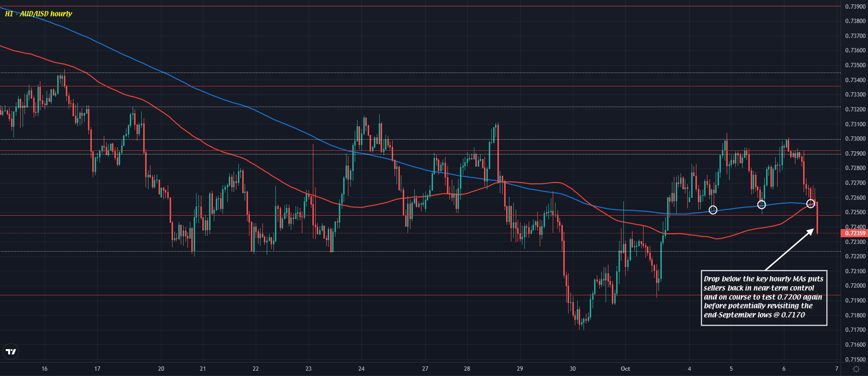Click date 27 on time axis

point(425,369)
